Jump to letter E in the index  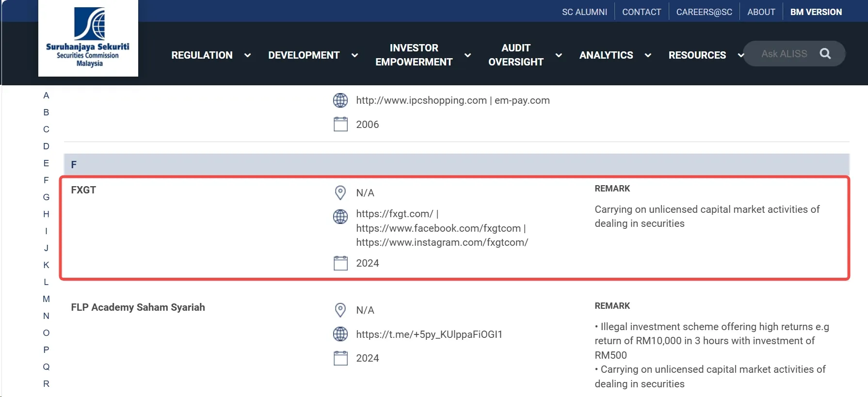point(46,163)
